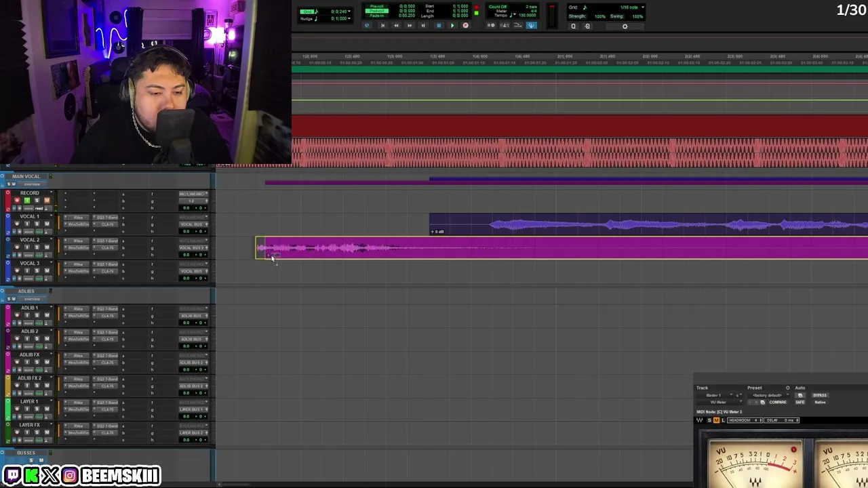Select the magenta VOCAL 2 audio clip
This screenshot has width=868, height=488.
(561, 248)
